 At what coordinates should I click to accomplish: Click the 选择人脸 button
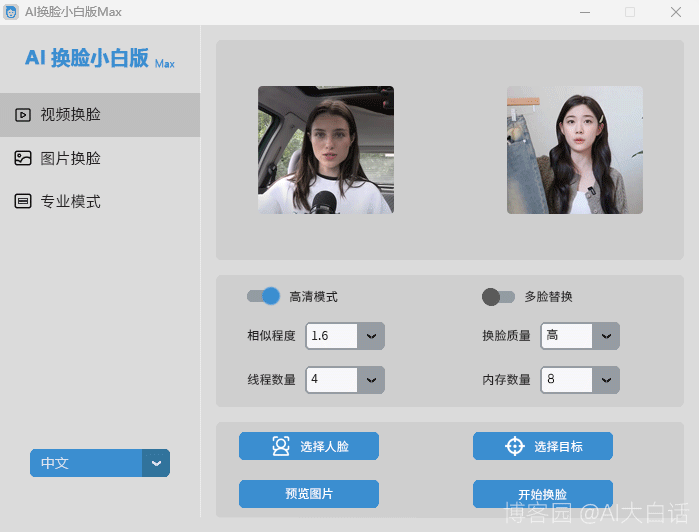click(x=309, y=446)
